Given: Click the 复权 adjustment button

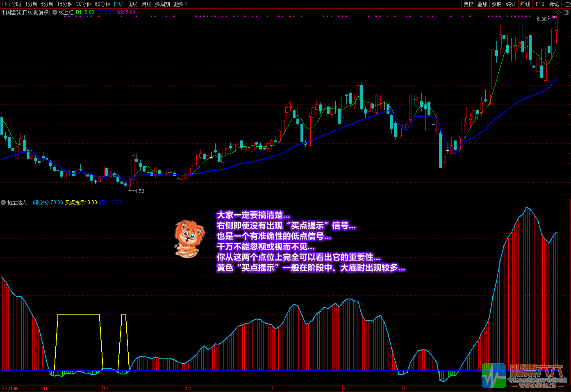Looking at the screenshot, I should click(468, 4).
